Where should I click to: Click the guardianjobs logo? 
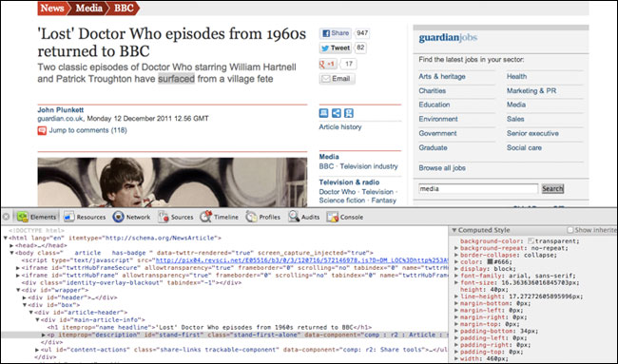[448, 38]
